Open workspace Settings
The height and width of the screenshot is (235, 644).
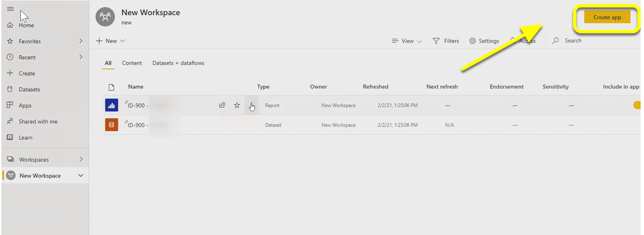[484, 41]
